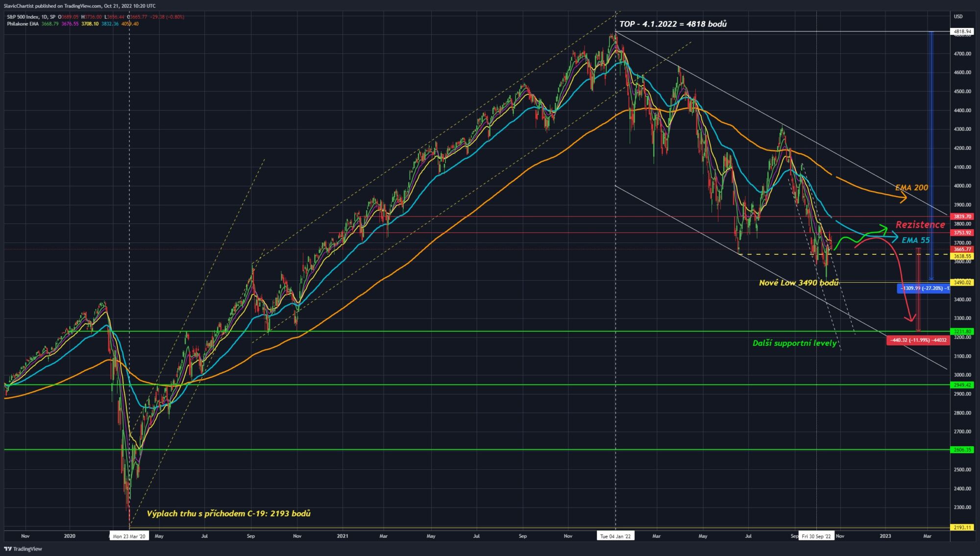Select the red 'Rezistence' label
Screen dimensions: 980x556
click(920, 224)
